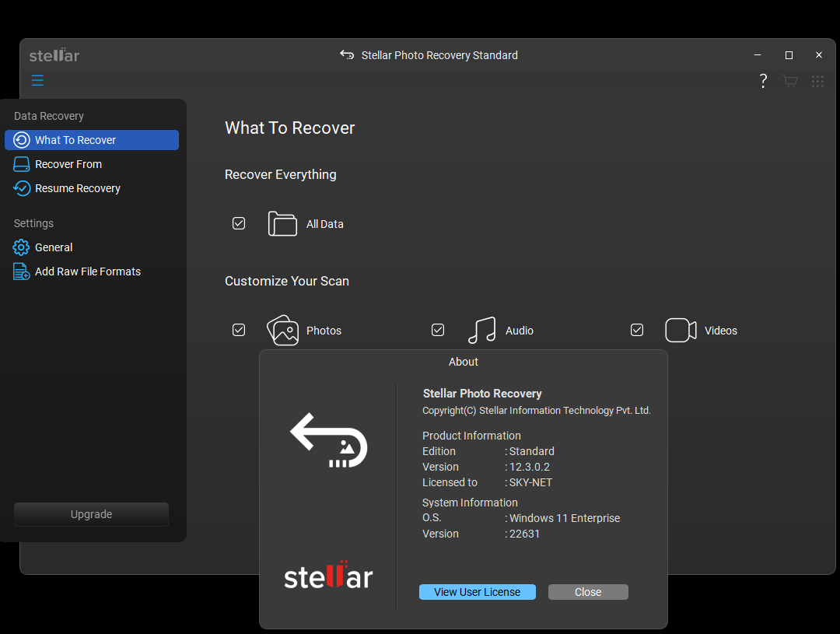Click the Data Recovery section header
This screenshot has height=634, width=840.
click(49, 116)
